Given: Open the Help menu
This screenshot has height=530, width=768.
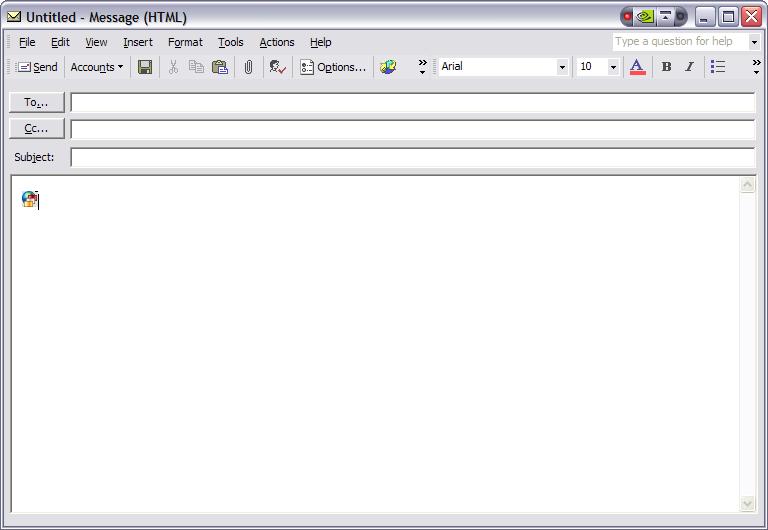Looking at the screenshot, I should click(321, 43).
